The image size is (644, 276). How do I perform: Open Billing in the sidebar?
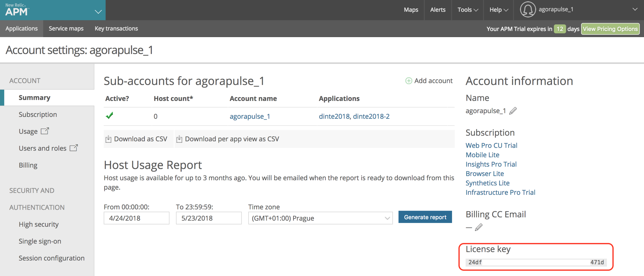(x=28, y=165)
